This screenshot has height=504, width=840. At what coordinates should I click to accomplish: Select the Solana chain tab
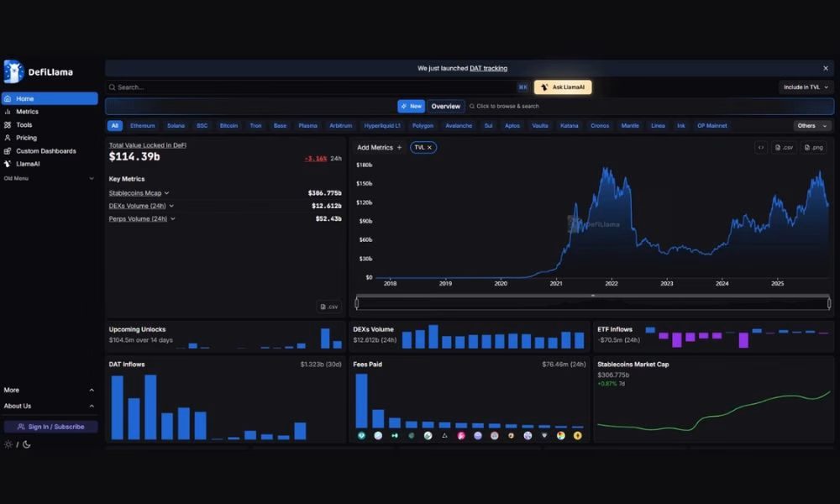tap(176, 126)
